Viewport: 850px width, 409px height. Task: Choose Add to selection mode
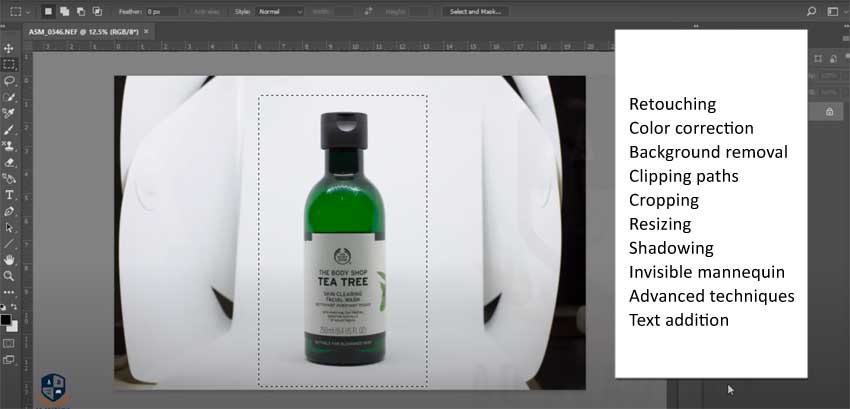[65, 11]
